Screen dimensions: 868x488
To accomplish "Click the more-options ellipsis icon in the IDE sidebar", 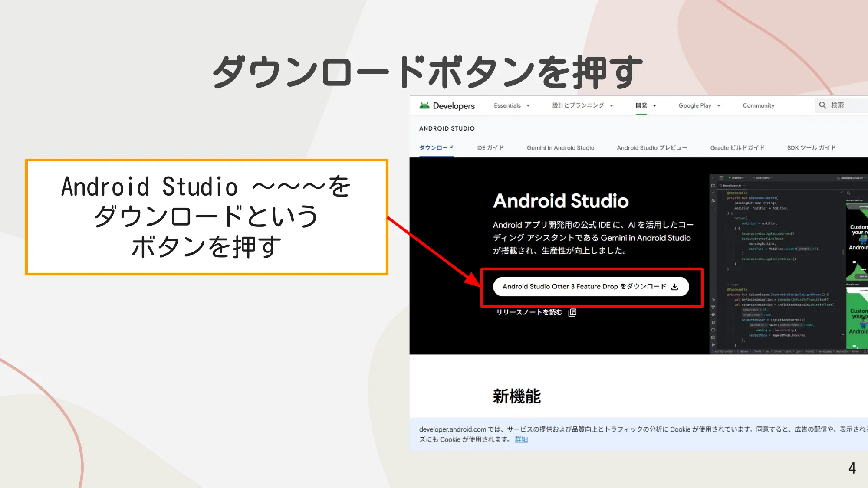I will click(x=713, y=208).
